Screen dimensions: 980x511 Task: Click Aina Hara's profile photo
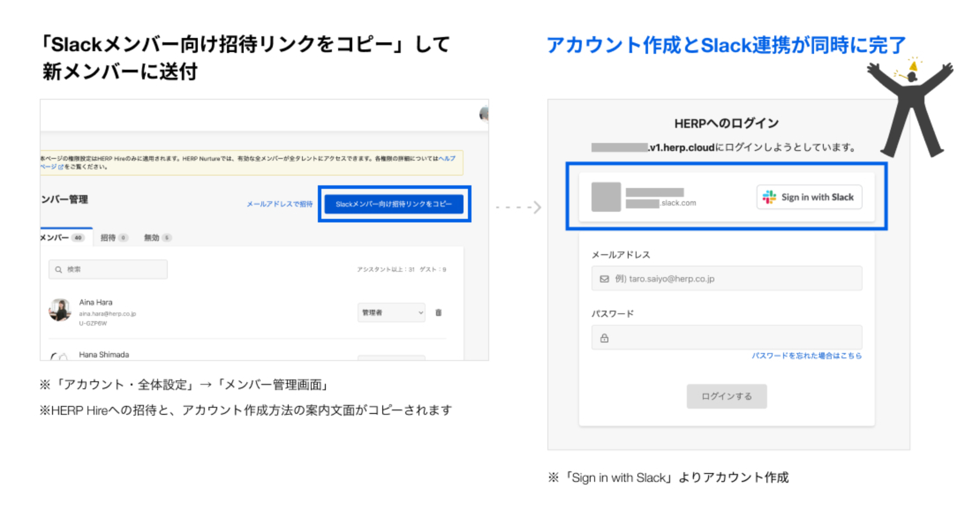(x=60, y=310)
